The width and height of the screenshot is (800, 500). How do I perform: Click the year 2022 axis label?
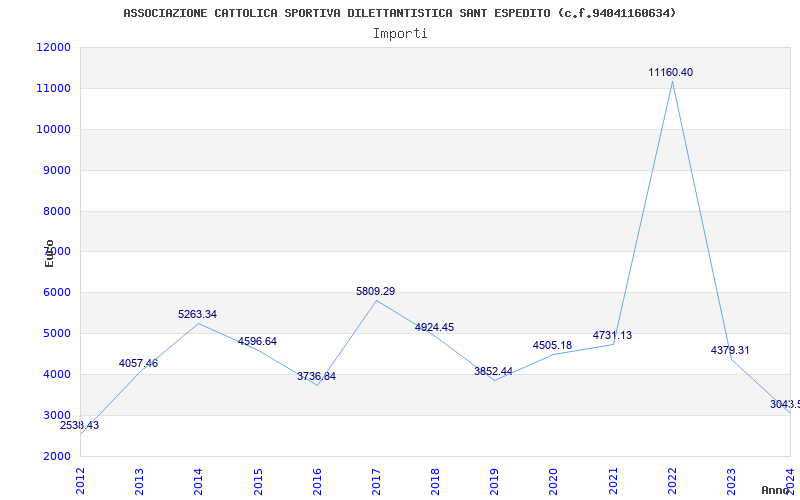tap(672, 481)
